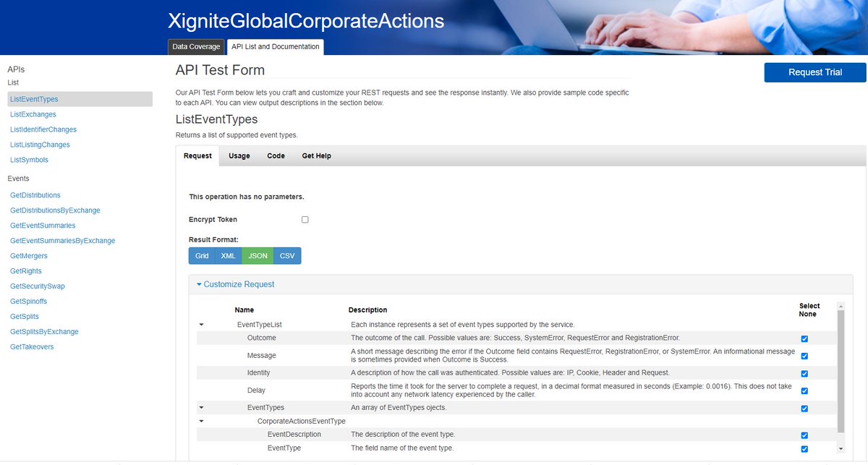This screenshot has height=465, width=868.
Task: Click the field list scroll-down arrow
Action: 840,448
